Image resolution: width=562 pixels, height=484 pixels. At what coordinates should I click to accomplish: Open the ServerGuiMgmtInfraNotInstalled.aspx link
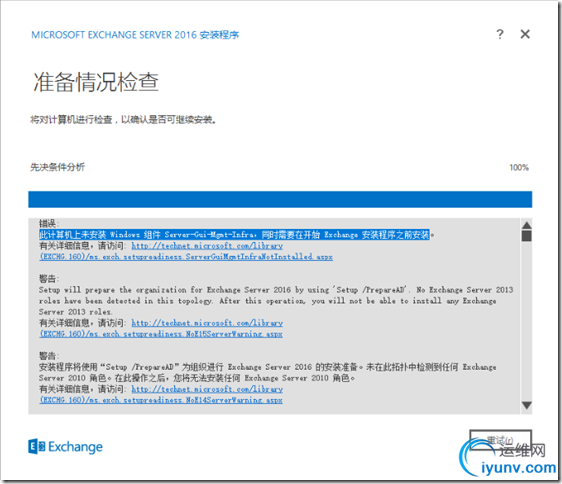pos(186,257)
